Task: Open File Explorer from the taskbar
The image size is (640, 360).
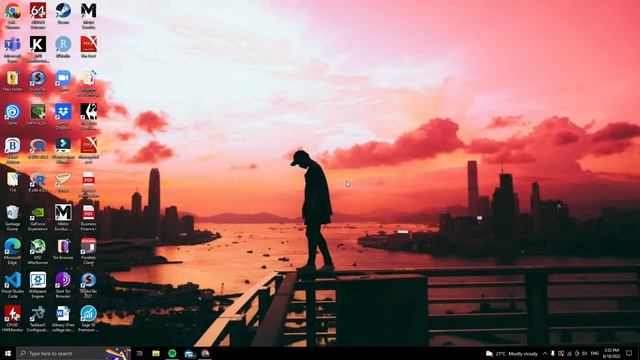Action: pos(156,353)
